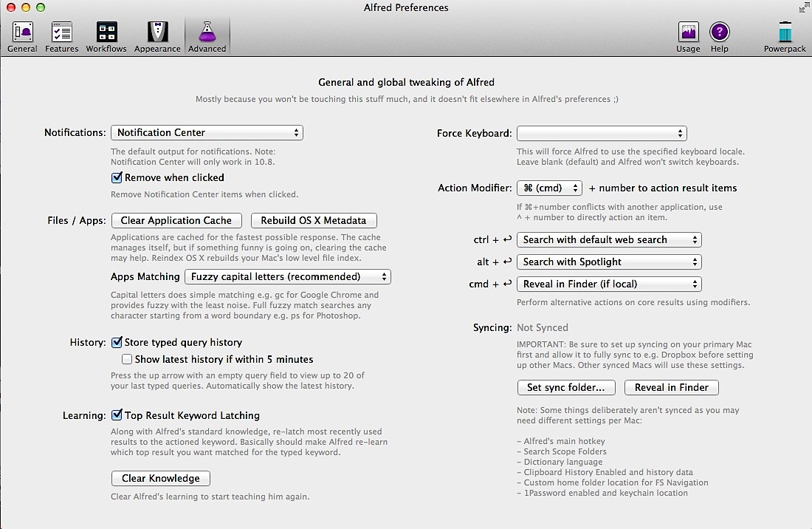Enable Show latest history within 5 minutes
Viewport: 812px width, 529px height.
pos(128,360)
